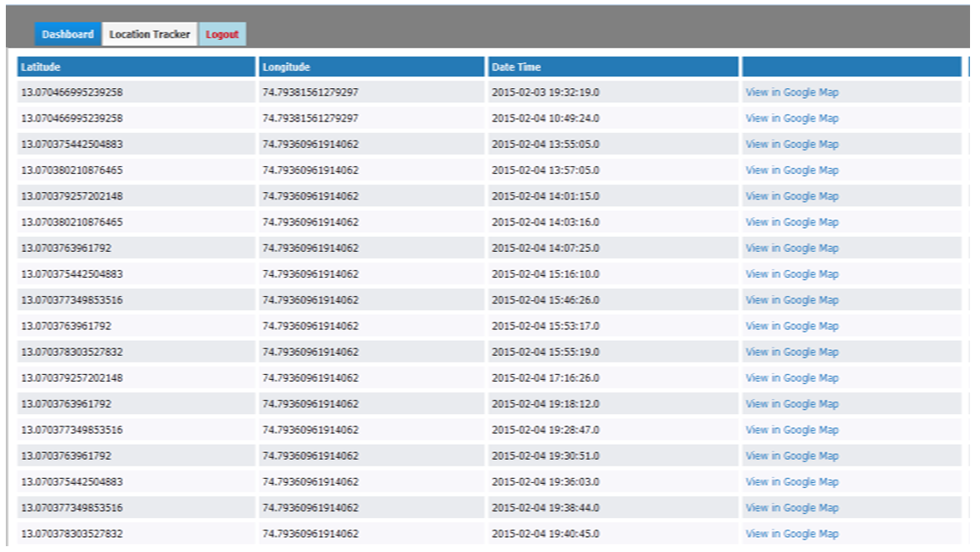Image resolution: width=980 pixels, height=552 pixels.
Task: Click the Date Time column header
Action: pos(612,67)
